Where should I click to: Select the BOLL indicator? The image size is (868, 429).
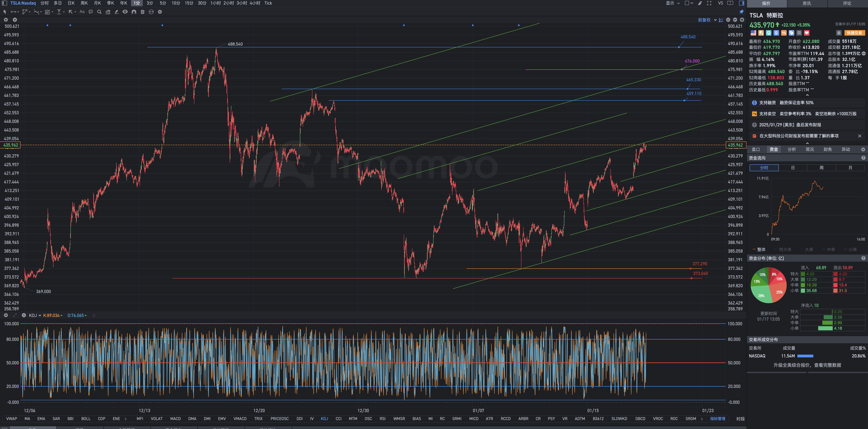coord(86,419)
